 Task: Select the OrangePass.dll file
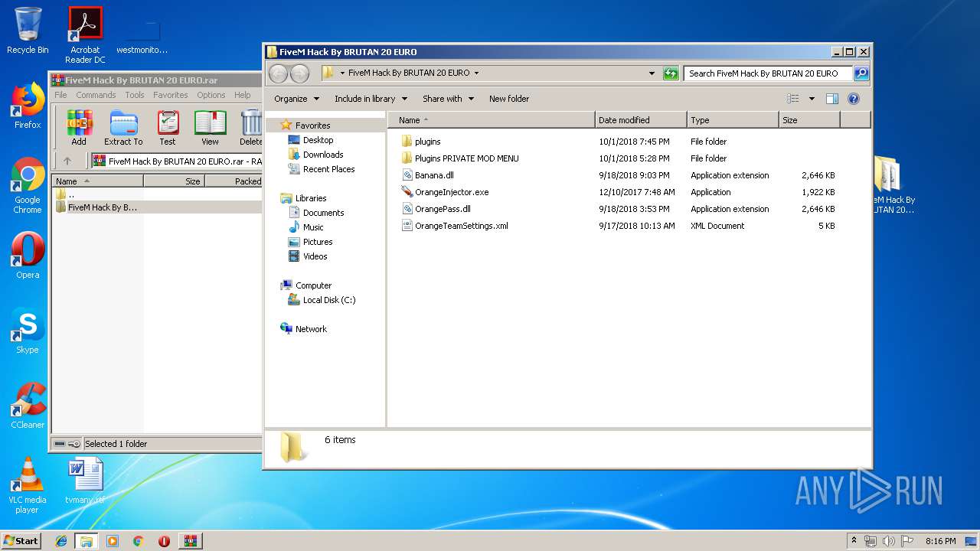click(443, 209)
